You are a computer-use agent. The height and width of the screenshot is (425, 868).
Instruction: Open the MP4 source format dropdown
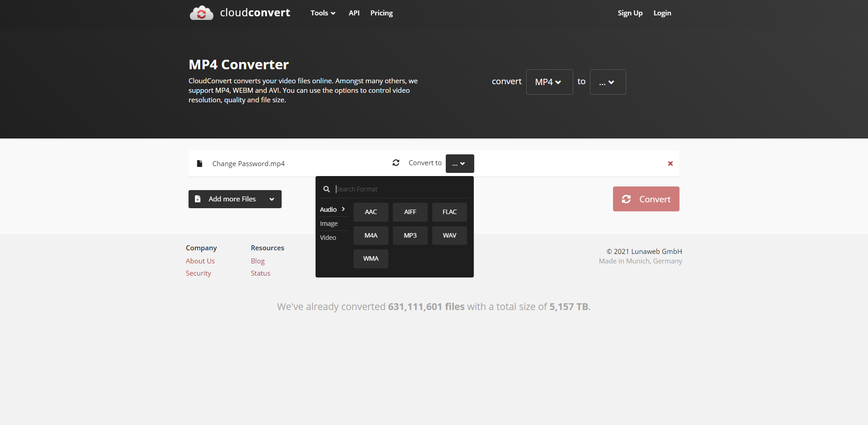point(549,82)
